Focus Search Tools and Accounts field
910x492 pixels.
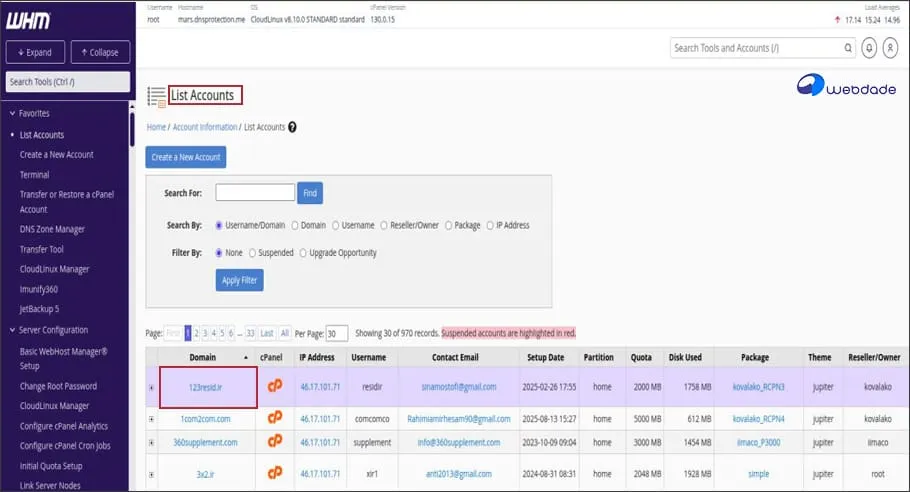click(757, 48)
